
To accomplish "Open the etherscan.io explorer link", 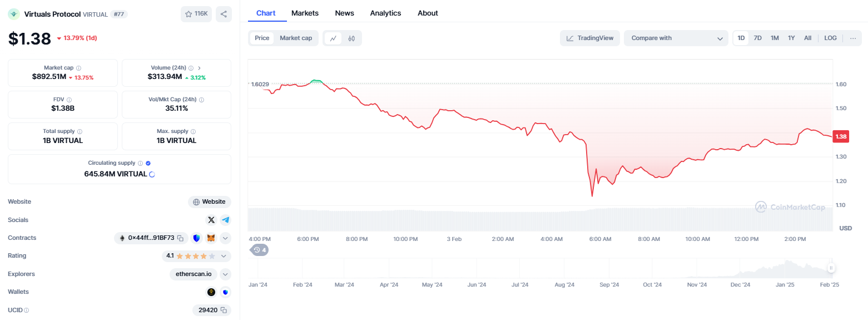I will [x=194, y=274].
